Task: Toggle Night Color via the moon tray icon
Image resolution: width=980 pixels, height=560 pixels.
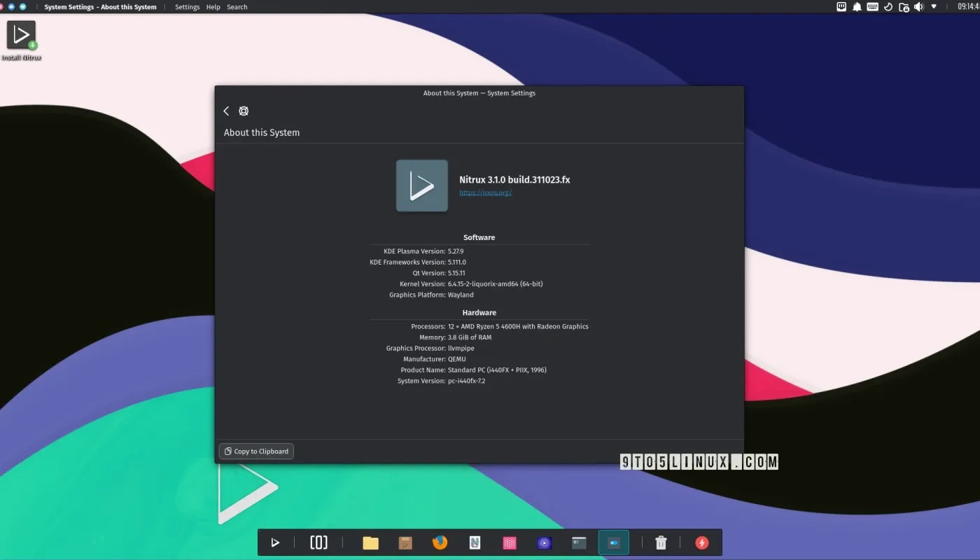Action: pyautogui.click(x=888, y=6)
